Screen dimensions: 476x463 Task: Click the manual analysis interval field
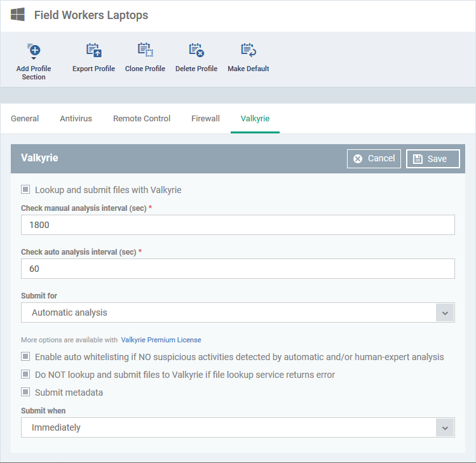(238, 225)
